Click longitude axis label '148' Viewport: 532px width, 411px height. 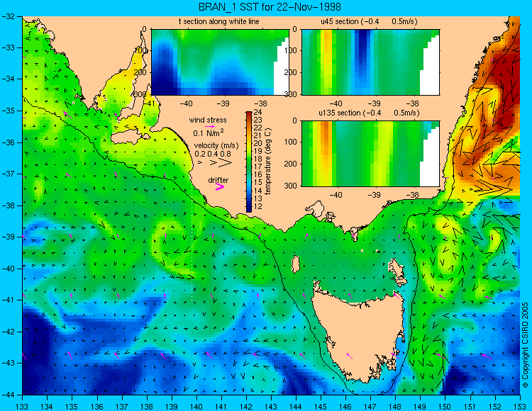coord(396,405)
